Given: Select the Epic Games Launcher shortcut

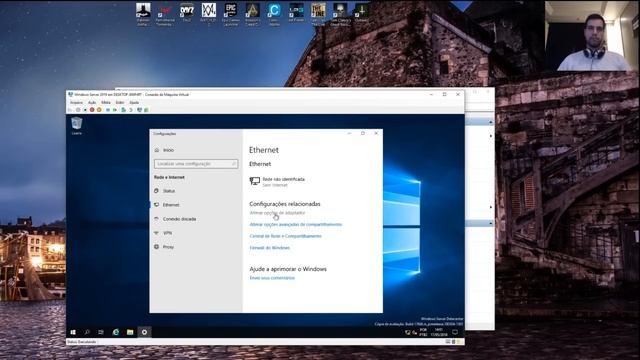Looking at the screenshot, I should pos(231,14).
